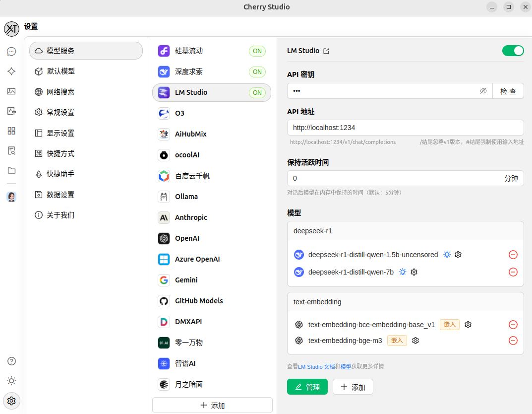Open 数据设置 settings section

60,195
